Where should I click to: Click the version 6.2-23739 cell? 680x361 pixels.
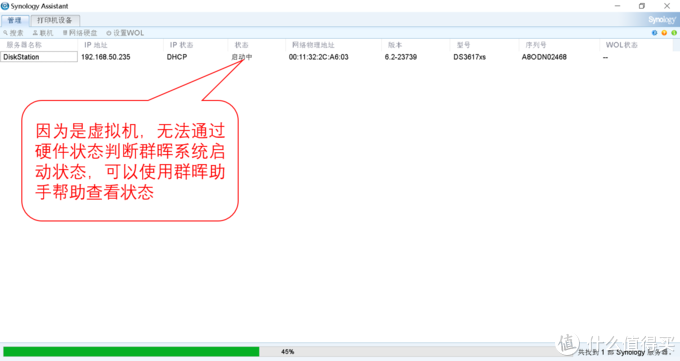(401, 57)
